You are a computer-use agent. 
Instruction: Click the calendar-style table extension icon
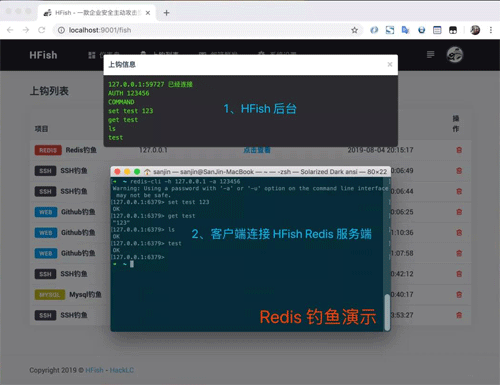437,30
